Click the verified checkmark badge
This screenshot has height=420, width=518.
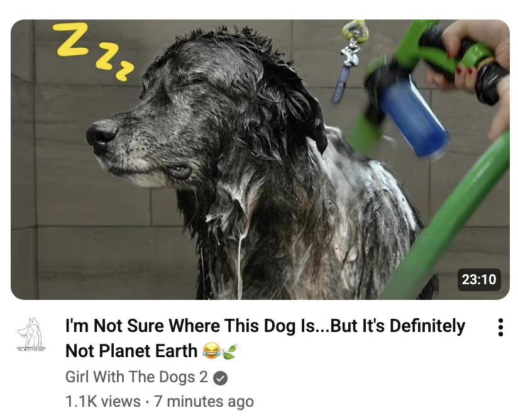coord(220,378)
